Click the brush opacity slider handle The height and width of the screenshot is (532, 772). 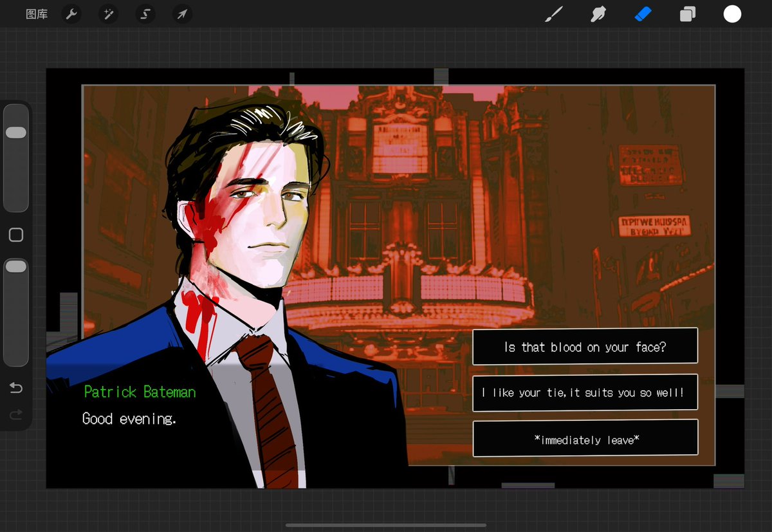click(x=16, y=266)
